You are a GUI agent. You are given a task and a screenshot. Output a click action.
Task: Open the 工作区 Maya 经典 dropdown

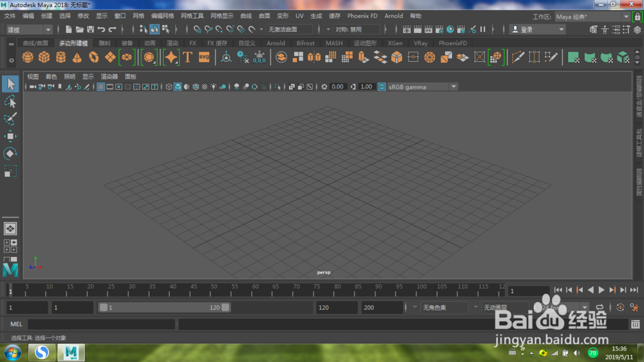pyautogui.click(x=592, y=17)
